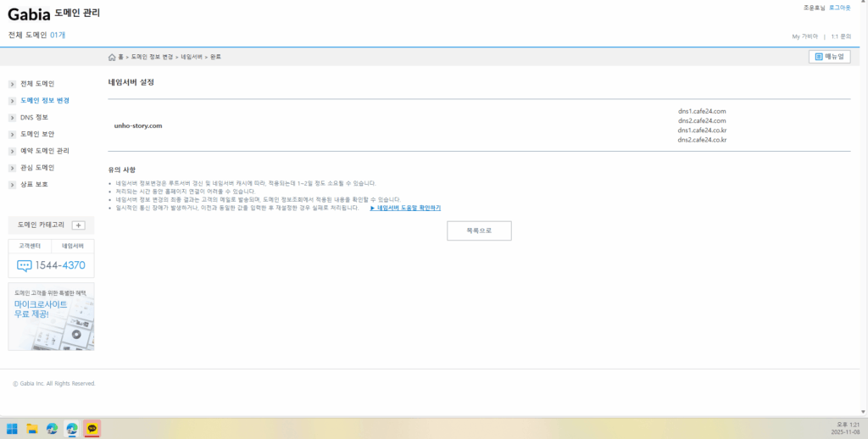Click the 로그아웃 link
This screenshot has height=439, width=868.
(839, 8)
